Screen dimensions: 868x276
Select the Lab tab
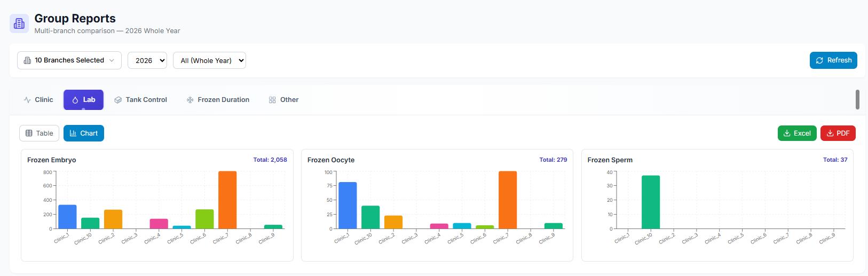coord(83,100)
